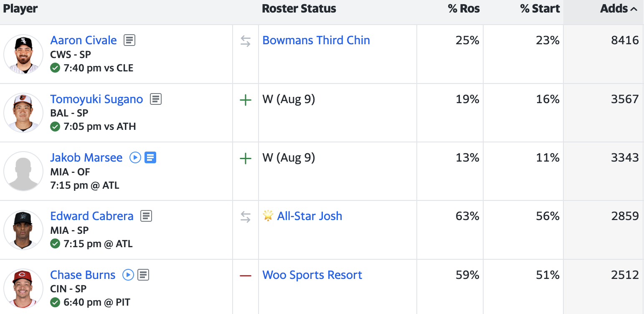Open the Woo Sports Resort team link
This screenshot has height=314, width=644.
coord(312,275)
